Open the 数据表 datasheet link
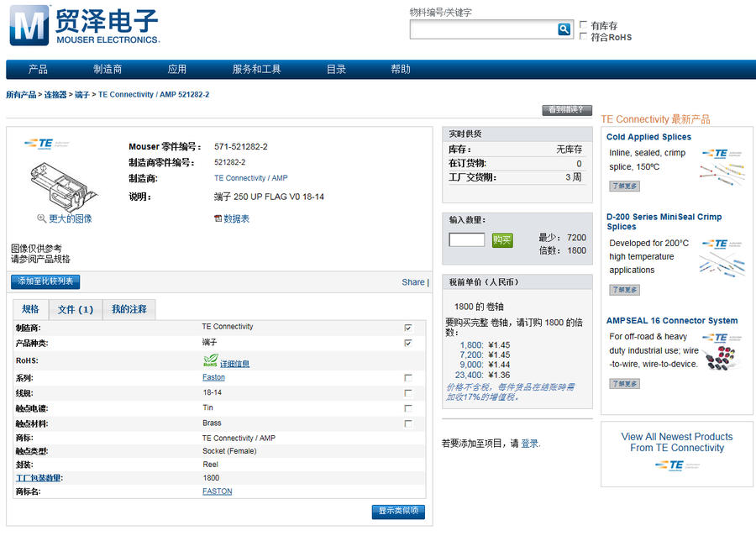Screen dimensions: 756x536 click(236, 218)
